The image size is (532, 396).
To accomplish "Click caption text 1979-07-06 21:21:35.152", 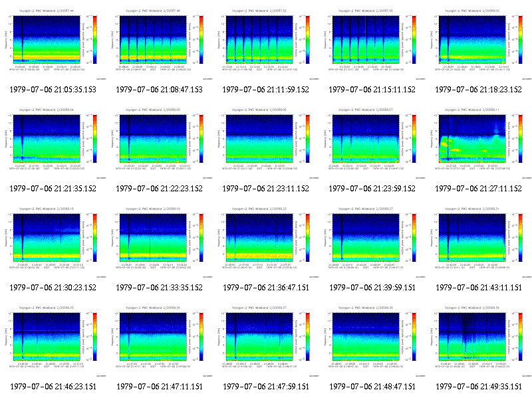I will pos(53,189).
